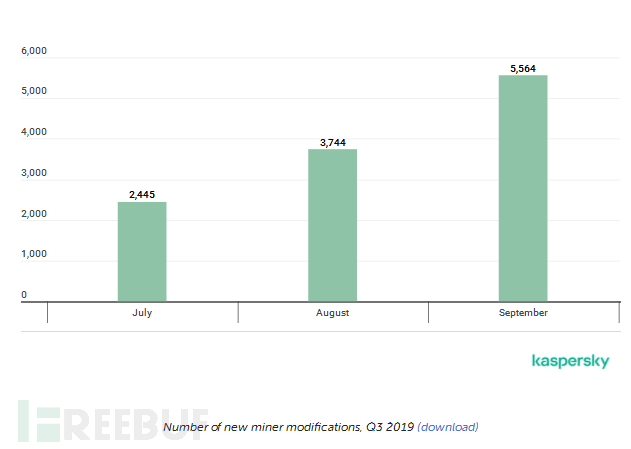Click the 2,445 value label
This screenshot has width=631, height=449.
(x=142, y=194)
